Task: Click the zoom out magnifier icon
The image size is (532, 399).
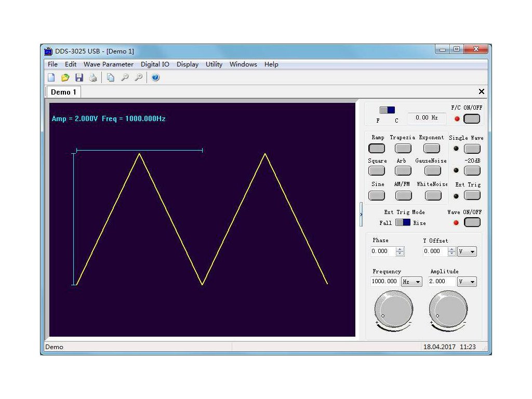Action: click(125, 78)
